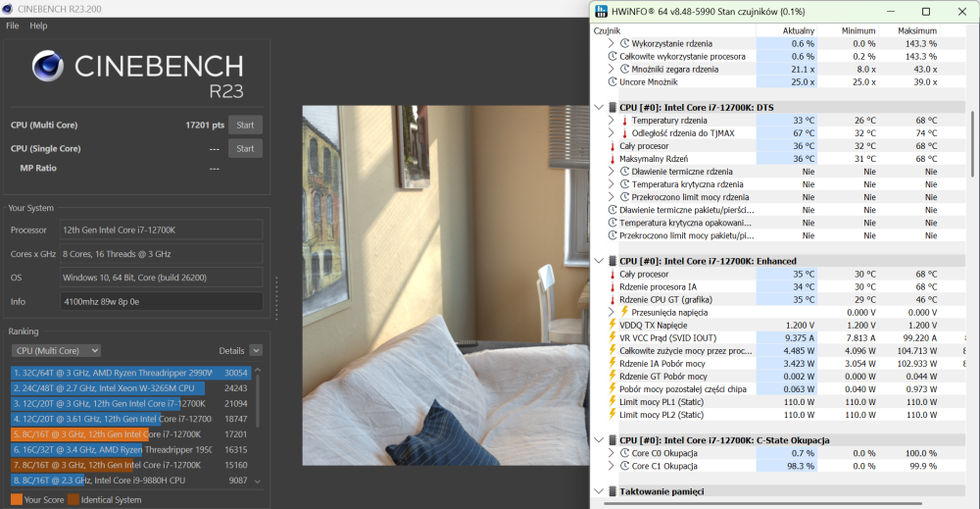Screen dimensions: 980x509
Task: Select your score entry with 17201 points
Action: (x=130, y=433)
